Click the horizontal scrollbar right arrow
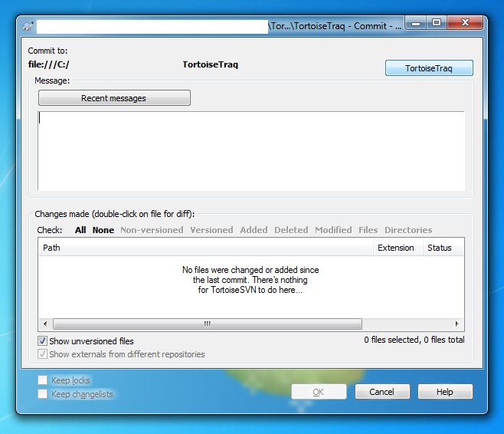This screenshot has width=504, height=434. (457, 324)
